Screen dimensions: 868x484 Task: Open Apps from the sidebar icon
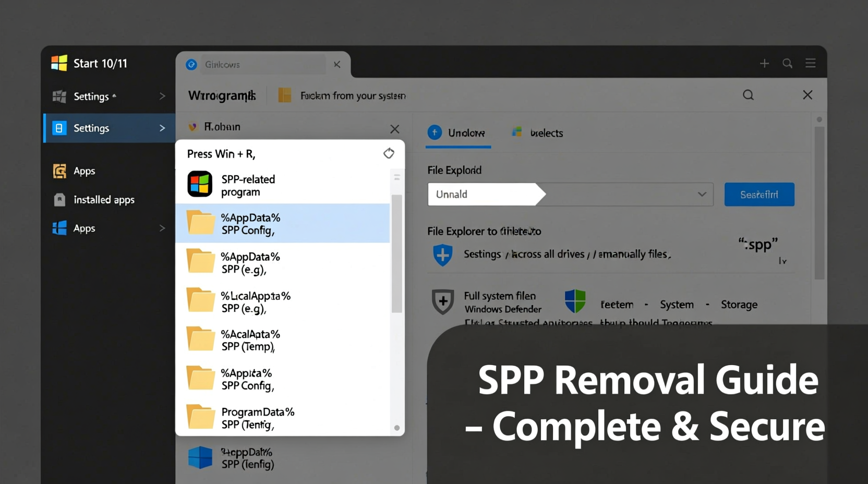point(59,171)
